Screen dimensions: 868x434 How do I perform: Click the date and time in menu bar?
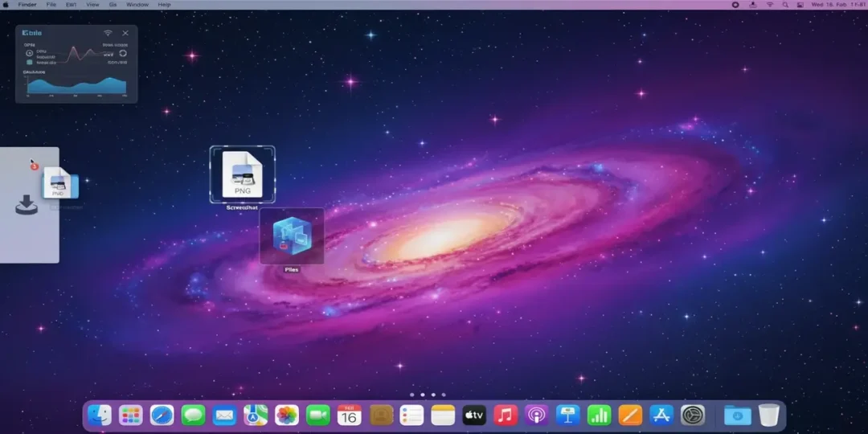pos(838,5)
